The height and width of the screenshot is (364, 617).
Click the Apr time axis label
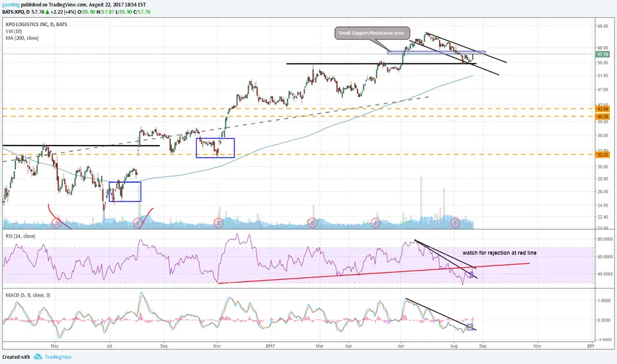349,346
